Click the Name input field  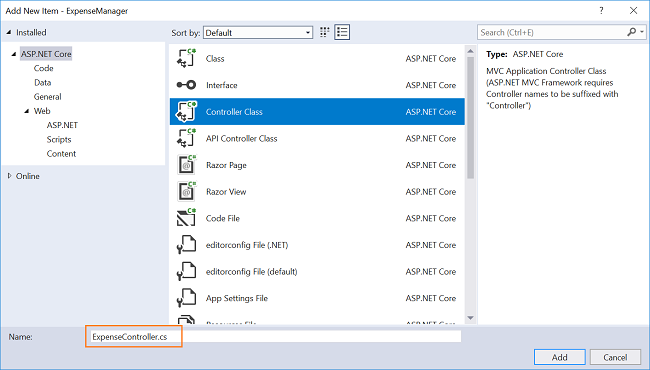(x=273, y=336)
